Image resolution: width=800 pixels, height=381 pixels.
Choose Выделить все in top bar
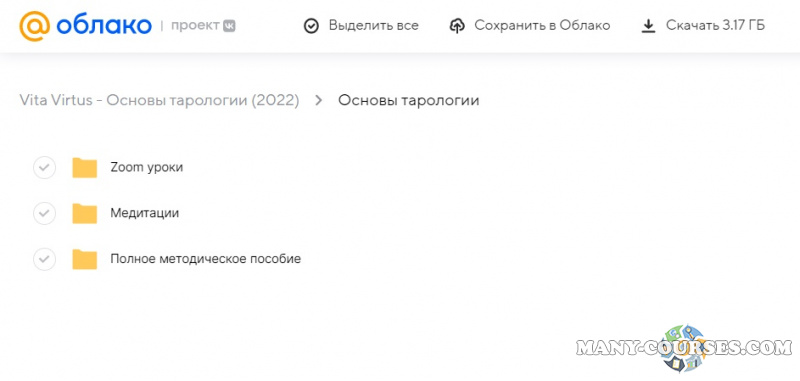pos(373,26)
